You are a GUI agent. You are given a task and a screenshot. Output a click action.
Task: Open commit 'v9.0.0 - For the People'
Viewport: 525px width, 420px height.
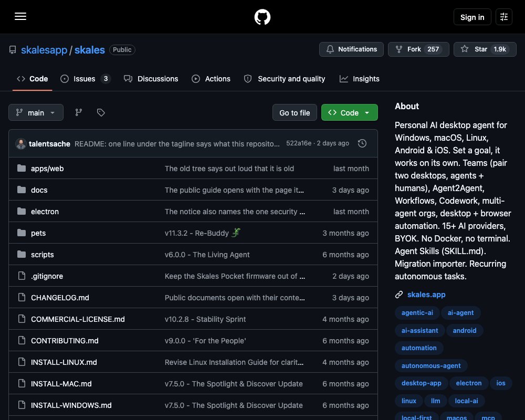coord(205,341)
